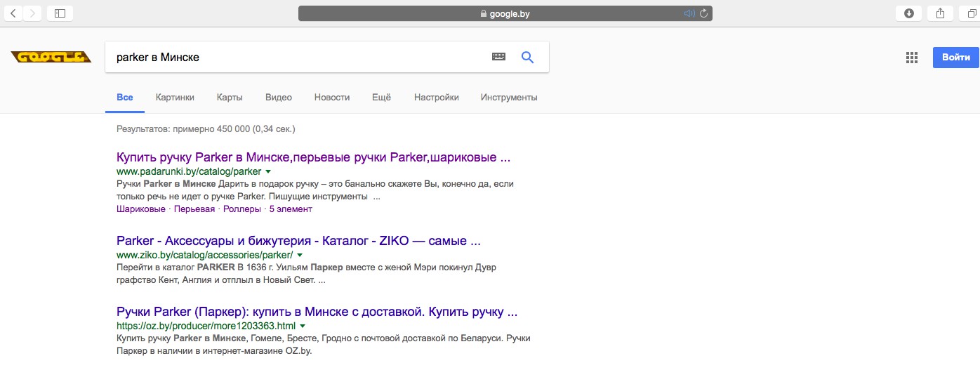Click the search field with 'parker в Минске'

tap(295, 57)
